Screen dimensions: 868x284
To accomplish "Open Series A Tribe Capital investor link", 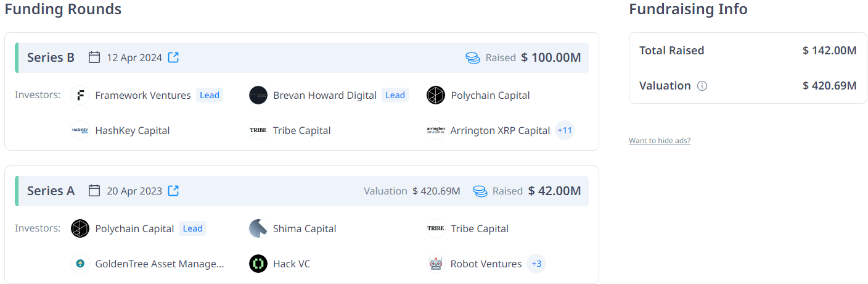I will tap(480, 228).
